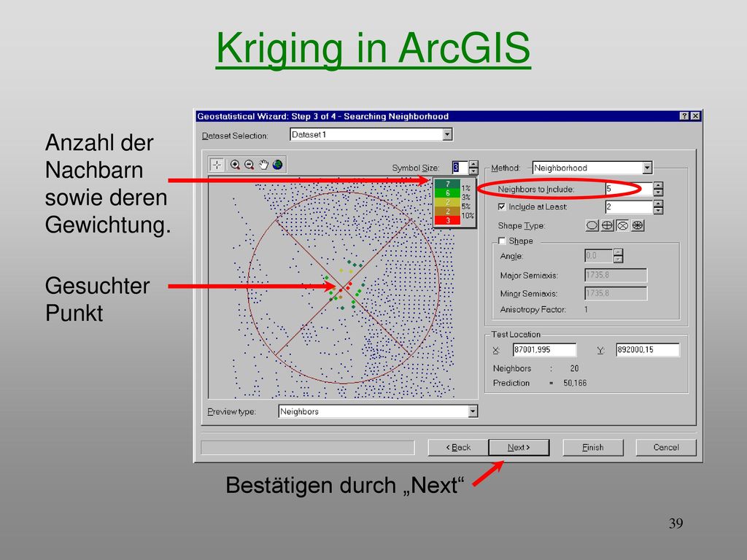The width and height of the screenshot is (747, 560).
Task: Activate the zoom in magnifier tool
Action: pyautogui.click(x=235, y=165)
